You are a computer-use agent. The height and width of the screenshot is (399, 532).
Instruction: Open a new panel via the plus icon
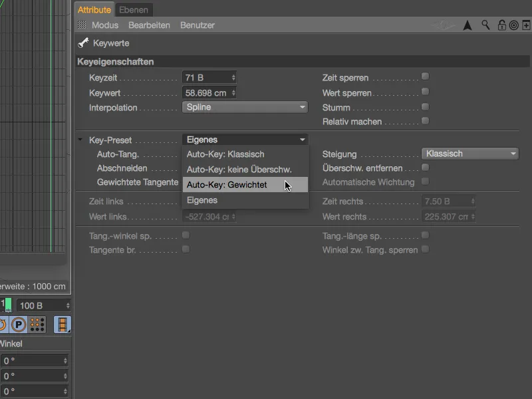(525, 25)
